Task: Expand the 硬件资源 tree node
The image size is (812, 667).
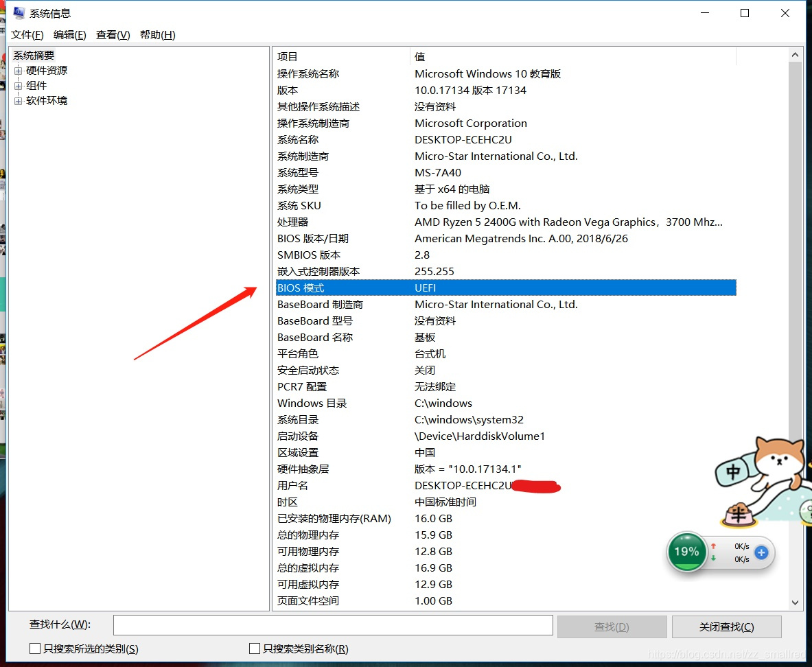Action: coord(18,71)
